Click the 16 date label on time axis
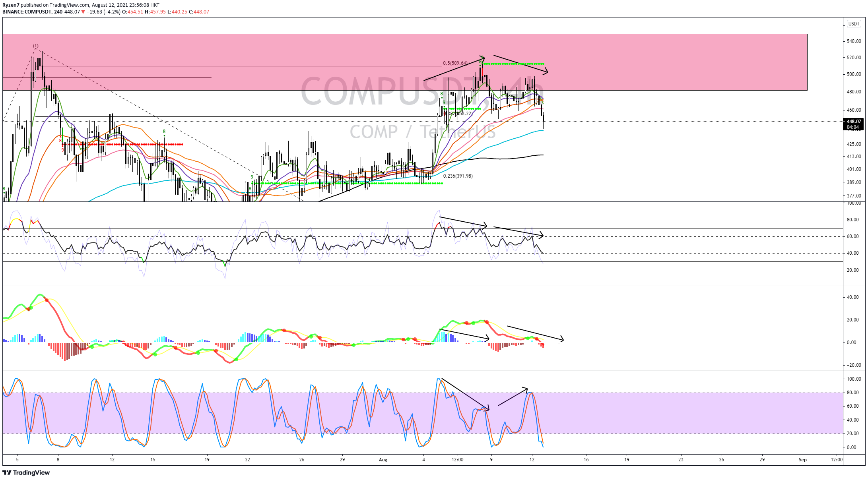Image resolution: width=868 pixels, height=480 pixels. pos(586,460)
